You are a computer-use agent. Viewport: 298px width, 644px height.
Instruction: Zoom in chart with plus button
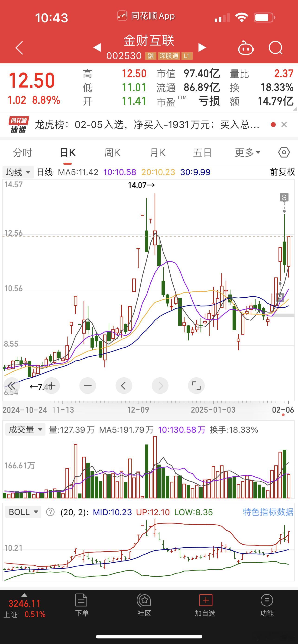click(x=51, y=386)
